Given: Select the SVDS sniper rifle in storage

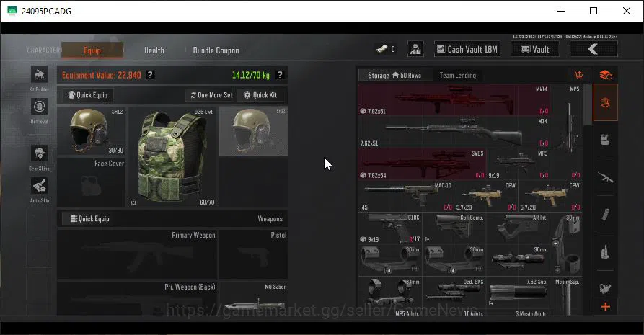Looking at the screenshot, I should [422, 164].
